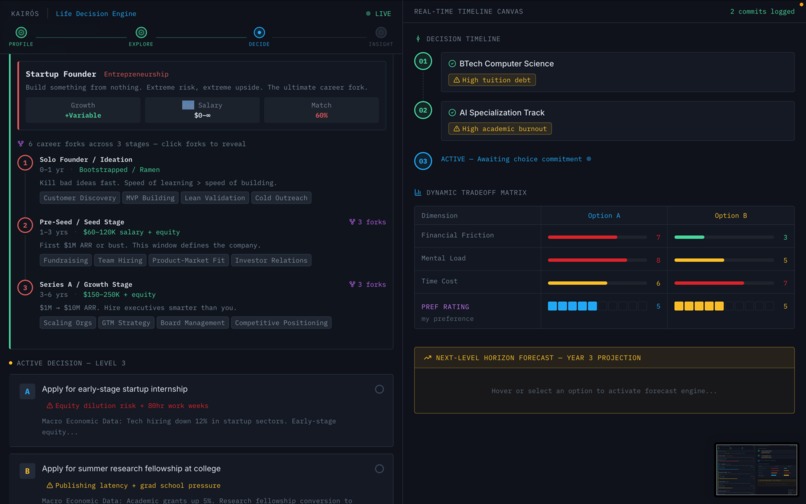Click stage 1 Solo Founder circle marker
Image resolution: width=806 pixels, height=504 pixels.
click(25, 163)
